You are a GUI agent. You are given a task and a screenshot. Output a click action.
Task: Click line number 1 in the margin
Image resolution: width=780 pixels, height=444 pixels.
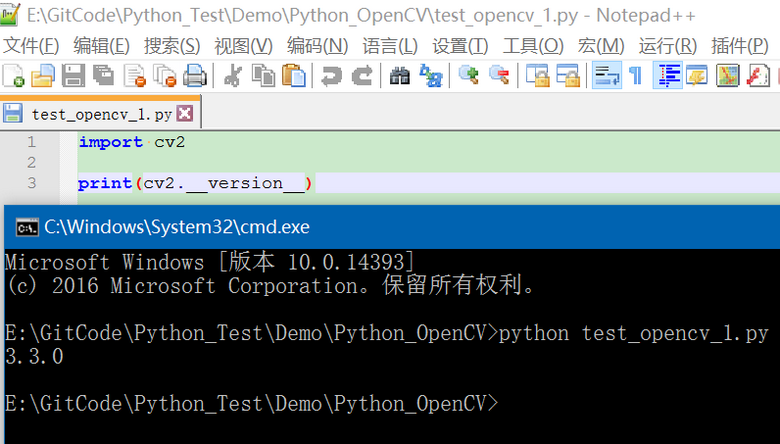pyautogui.click(x=32, y=142)
